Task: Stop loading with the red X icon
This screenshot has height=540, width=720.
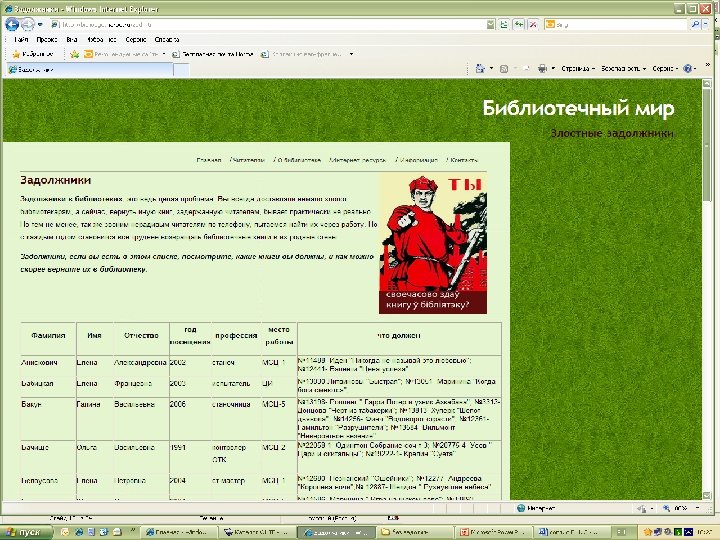Action: 533,24
